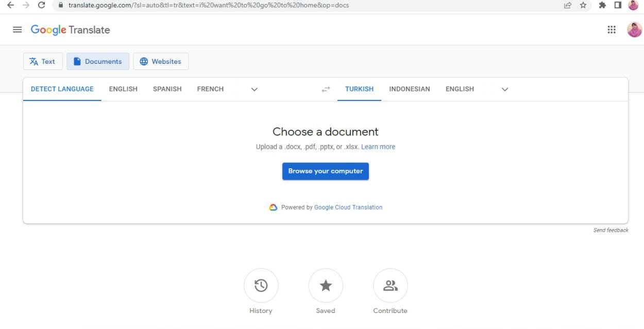Bookmark this page with star
The height and width of the screenshot is (329, 644).
click(583, 5)
